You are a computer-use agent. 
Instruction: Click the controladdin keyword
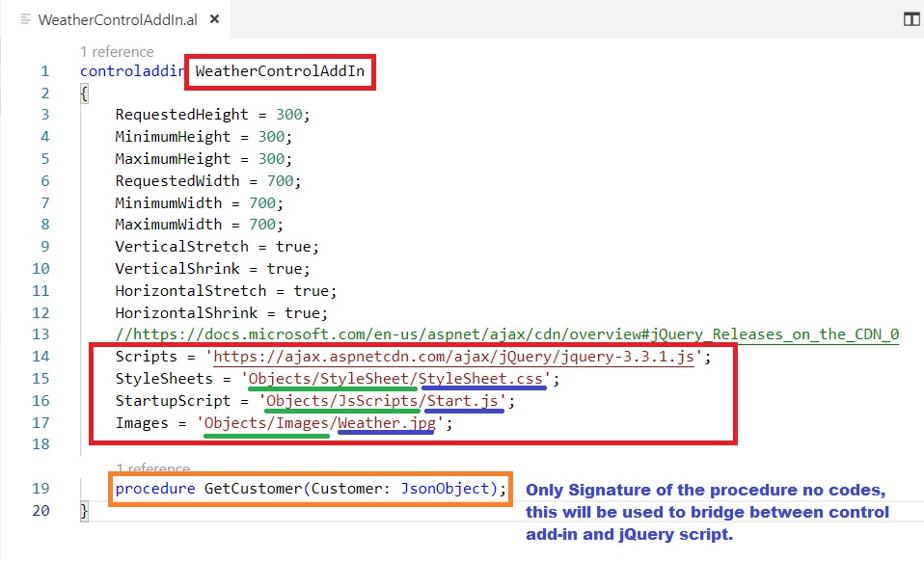tap(133, 71)
